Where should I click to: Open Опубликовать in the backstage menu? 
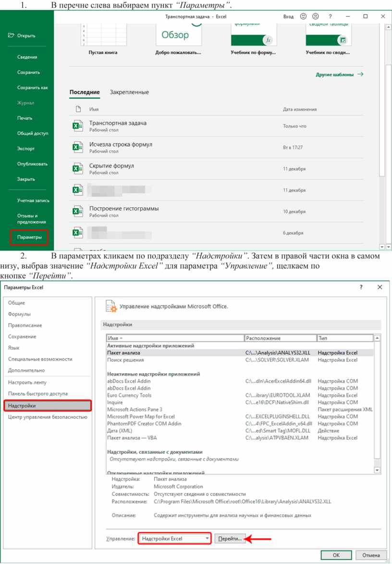point(32,163)
